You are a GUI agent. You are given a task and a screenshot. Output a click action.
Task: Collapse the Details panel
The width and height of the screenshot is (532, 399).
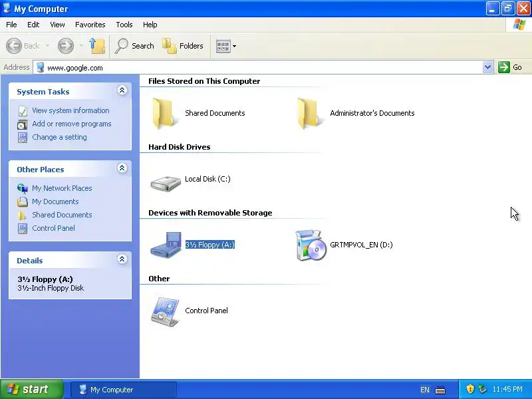pos(122,259)
